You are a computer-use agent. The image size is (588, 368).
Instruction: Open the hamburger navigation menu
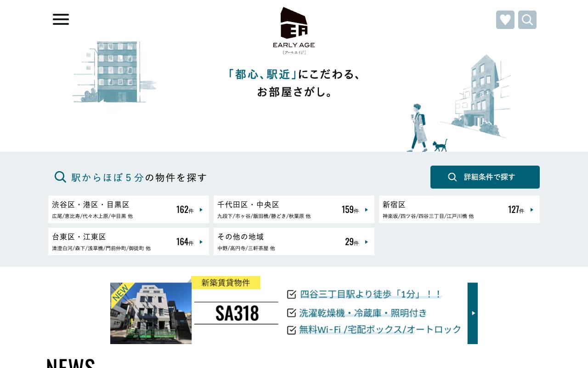(x=61, y=19)
